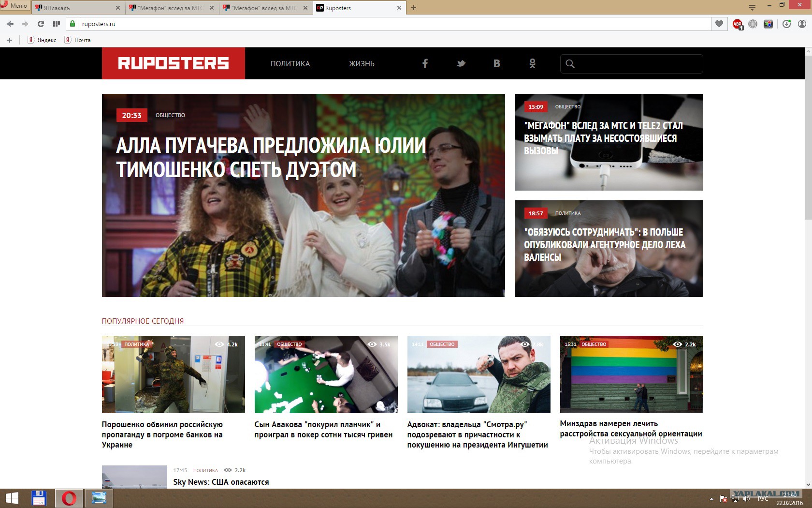Switch the РУС input language
The image size is (812, 508).
[763, 499]
